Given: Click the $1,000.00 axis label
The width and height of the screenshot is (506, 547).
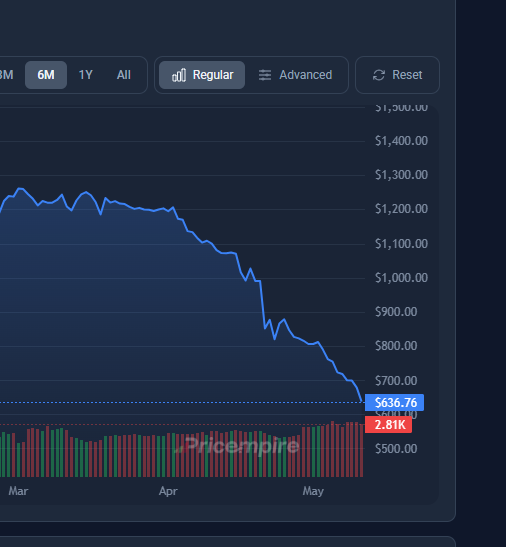Looking at the screenshot, I should coord(401,278).
